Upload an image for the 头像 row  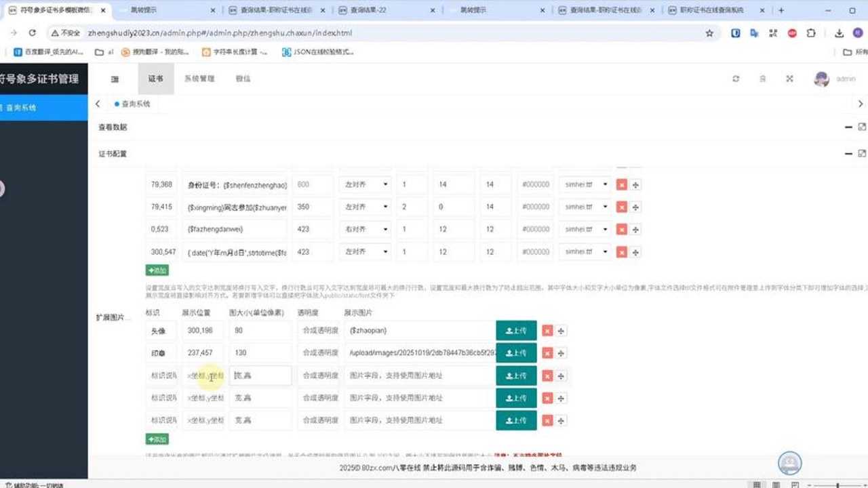click(516, 330)
